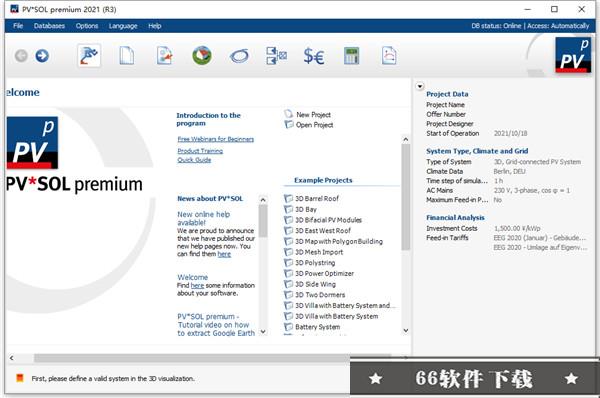This screenshot has width=600, height=398.
Task: Open 3D Map with Polygon Building example
Action: click(x=339, y=241)
